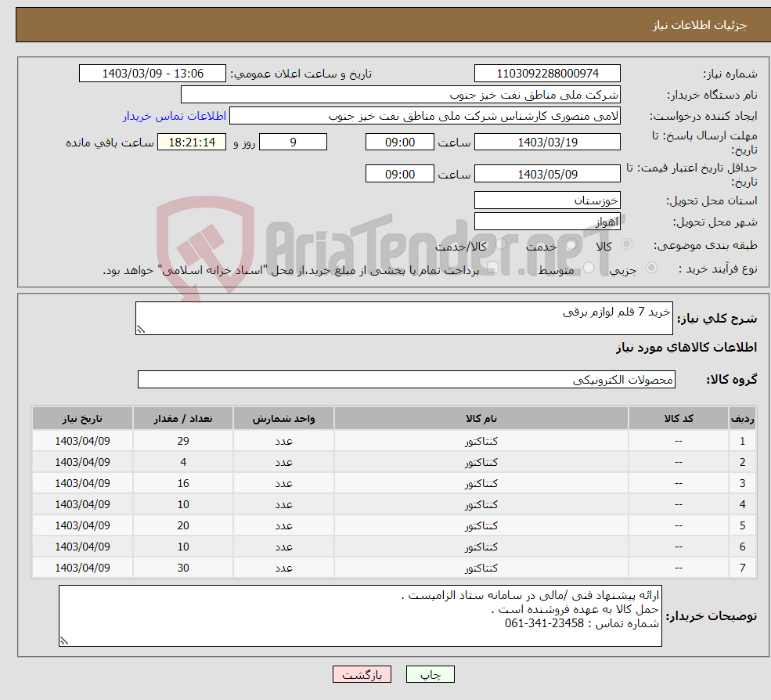771x700 pixels.
Task: Click the تعداد / مقدار column header
Action: (183, 419)
